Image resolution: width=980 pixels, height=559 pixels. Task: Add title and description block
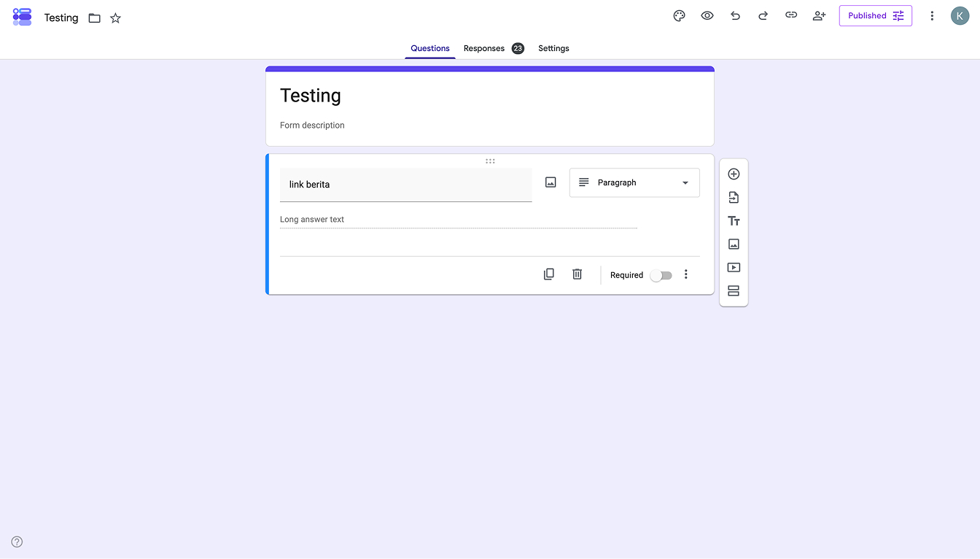734,220
